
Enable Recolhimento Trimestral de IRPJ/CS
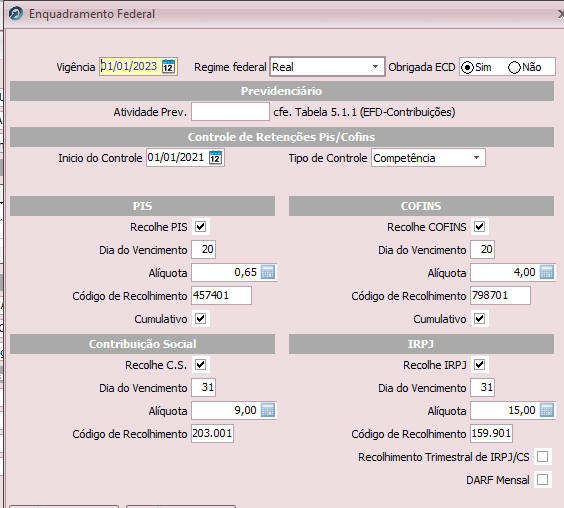[x=542, y=457]
